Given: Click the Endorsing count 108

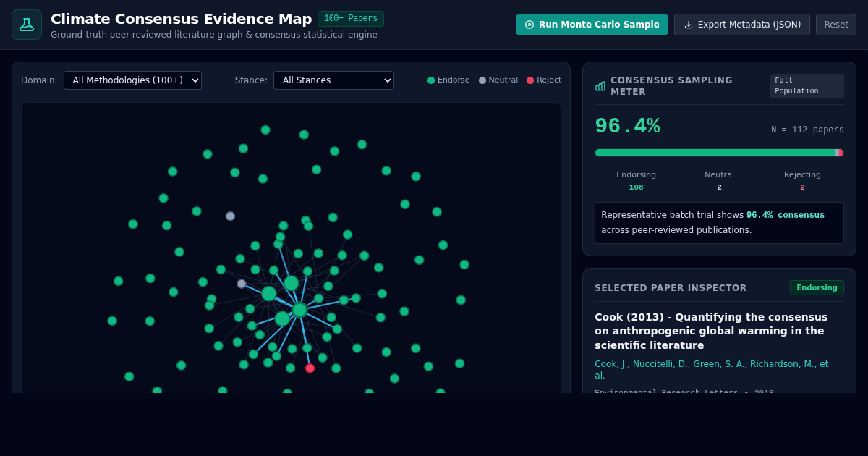Looking at the screenshot, I should coord(636,187).
